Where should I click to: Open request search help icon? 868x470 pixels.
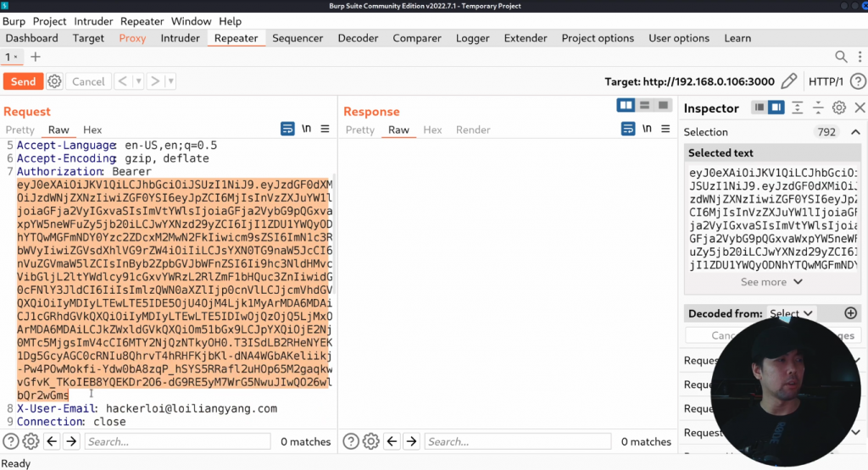[11, 441]
